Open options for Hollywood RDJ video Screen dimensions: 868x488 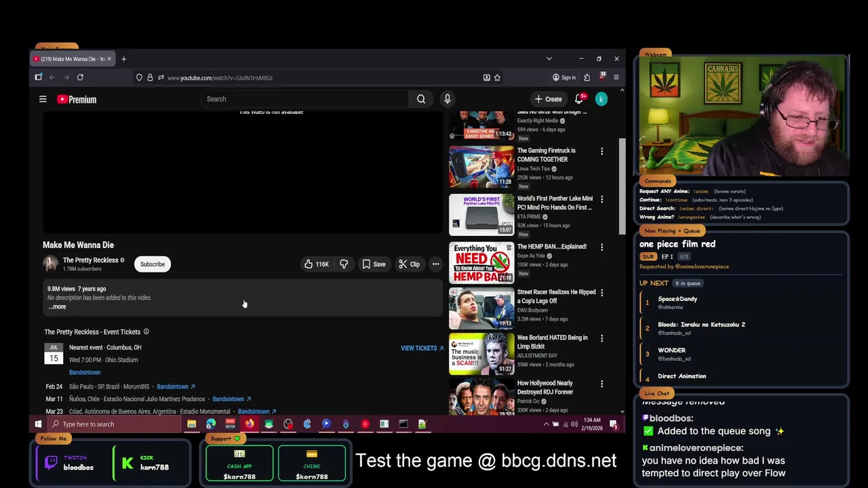601,384
